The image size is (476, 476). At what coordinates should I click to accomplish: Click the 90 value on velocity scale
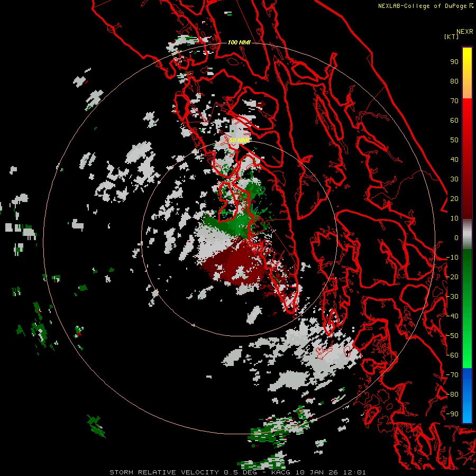[454, 62]
